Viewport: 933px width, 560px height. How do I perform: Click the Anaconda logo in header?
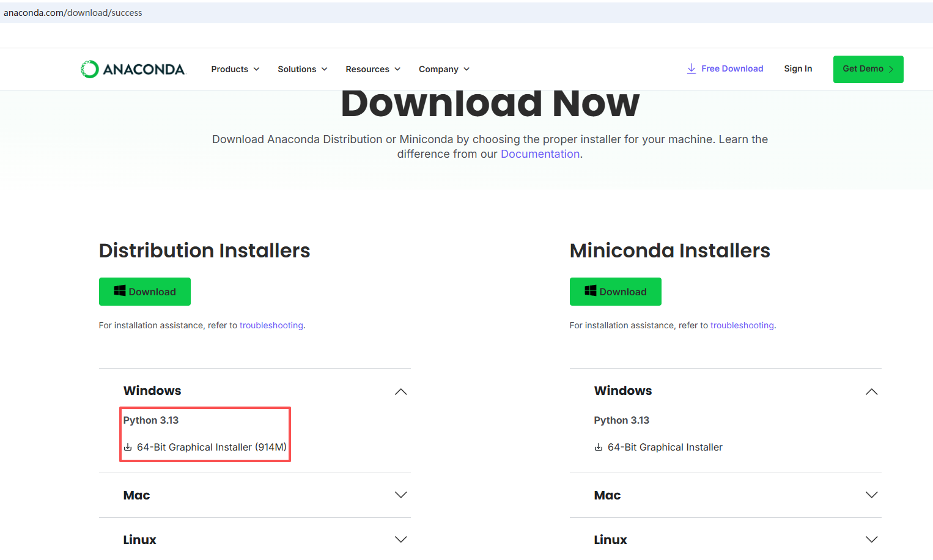[133, 69]
